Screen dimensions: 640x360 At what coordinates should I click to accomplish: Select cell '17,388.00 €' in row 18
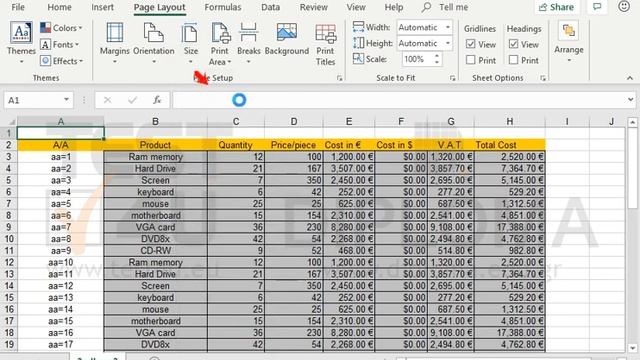click(509, 333)
